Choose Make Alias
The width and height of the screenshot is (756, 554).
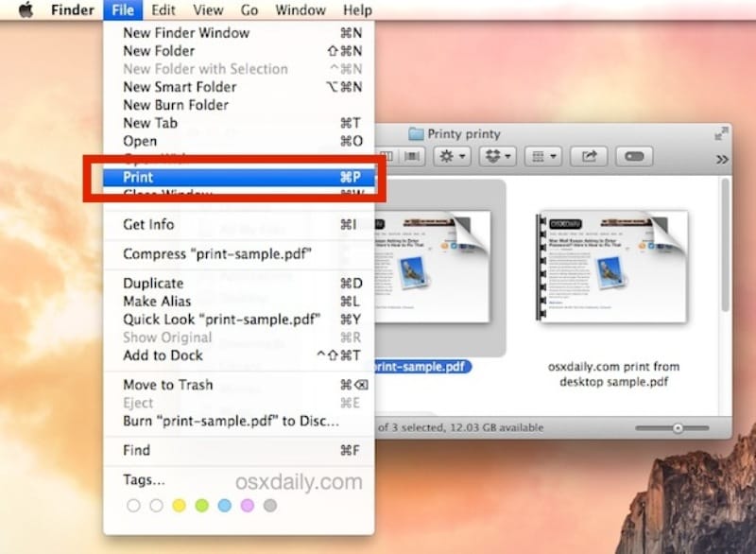(x=239, y=302)
